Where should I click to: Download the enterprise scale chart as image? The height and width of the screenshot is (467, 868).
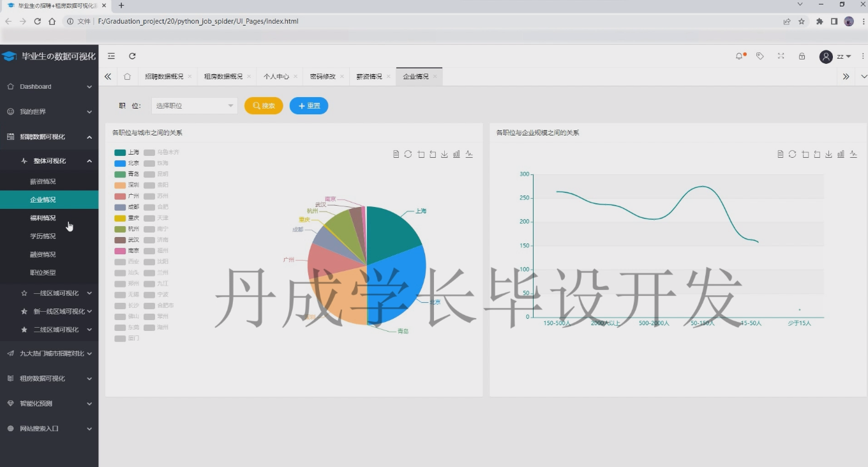click(828, 154)
